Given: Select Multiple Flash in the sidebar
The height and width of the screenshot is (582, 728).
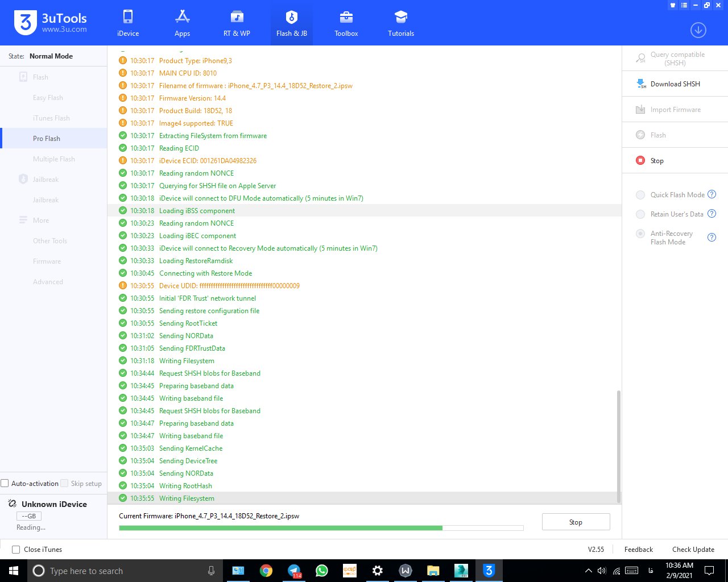Looking at the screenshot, I should [x=54, y=159].
